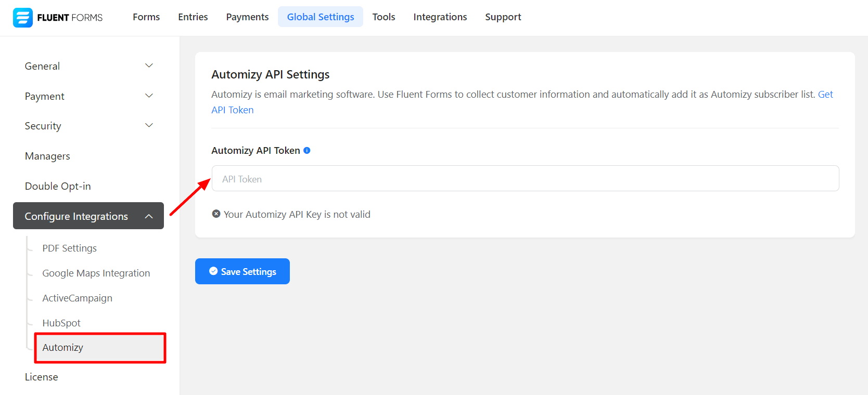Open the Managers settings page
Screen dimensions: 868x395
click(47, 156)
